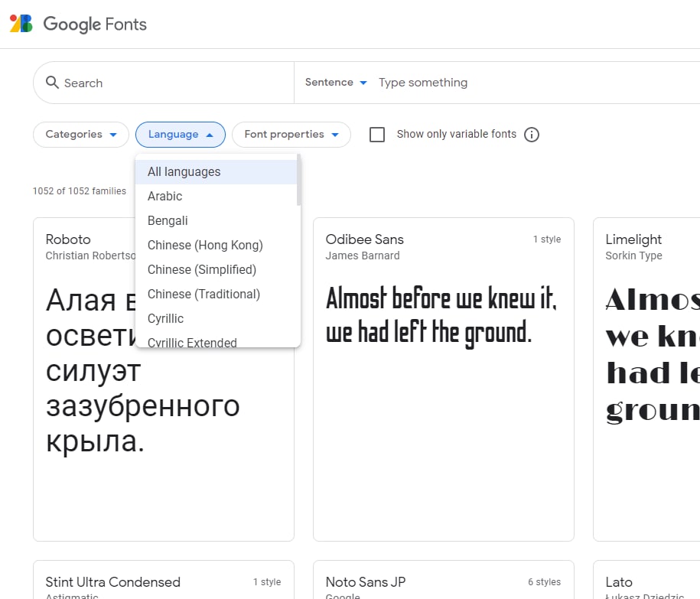700x599 pixels.
Task: Select Cyrillic from language list
Action: click(x=216, y=319)
